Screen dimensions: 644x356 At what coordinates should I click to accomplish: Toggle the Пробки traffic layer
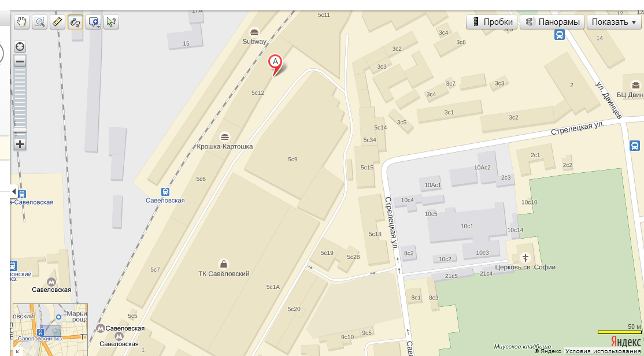click(491, 22)
